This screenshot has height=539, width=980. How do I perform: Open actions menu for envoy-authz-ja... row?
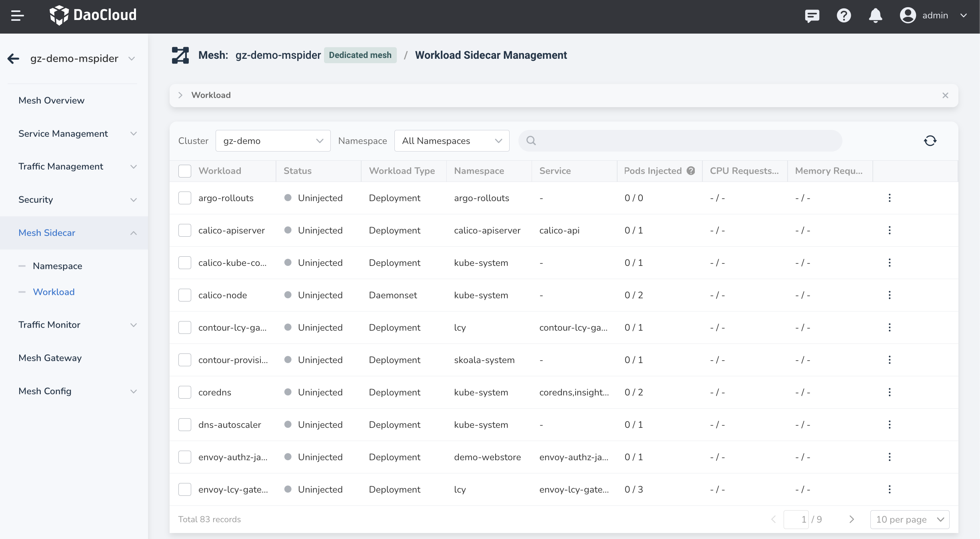[890, 457]
